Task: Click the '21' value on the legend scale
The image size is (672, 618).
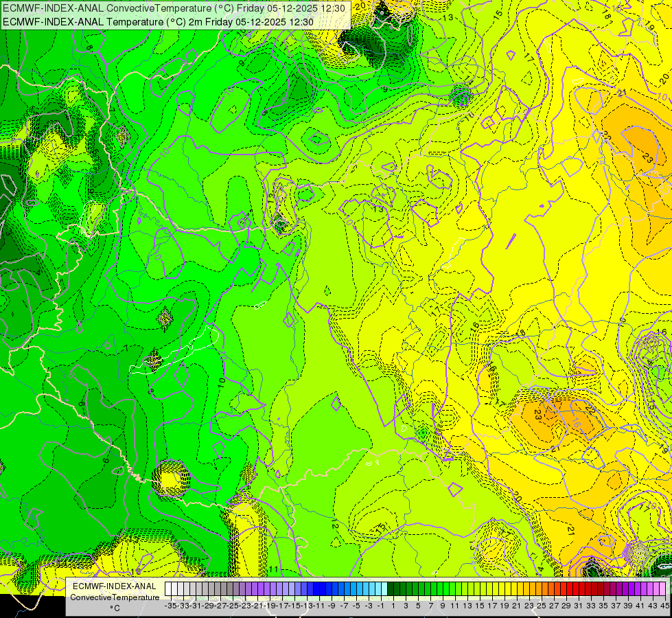Action: click(x=516, y=606)
